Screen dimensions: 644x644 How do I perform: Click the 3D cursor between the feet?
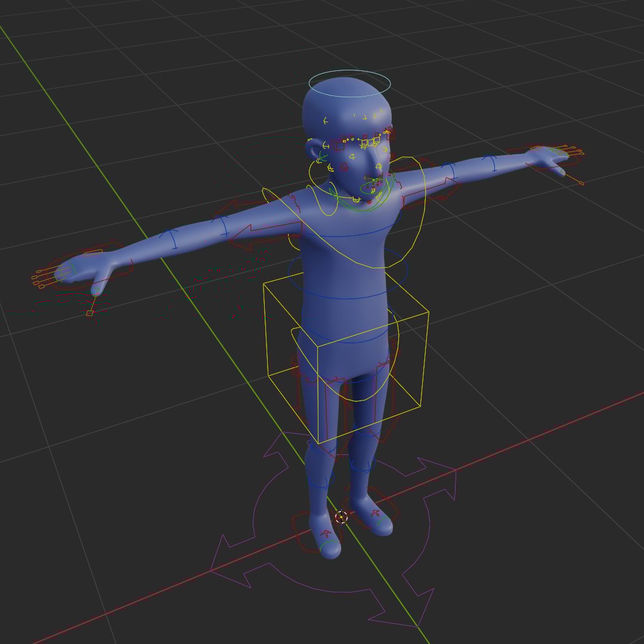point(341,517)
